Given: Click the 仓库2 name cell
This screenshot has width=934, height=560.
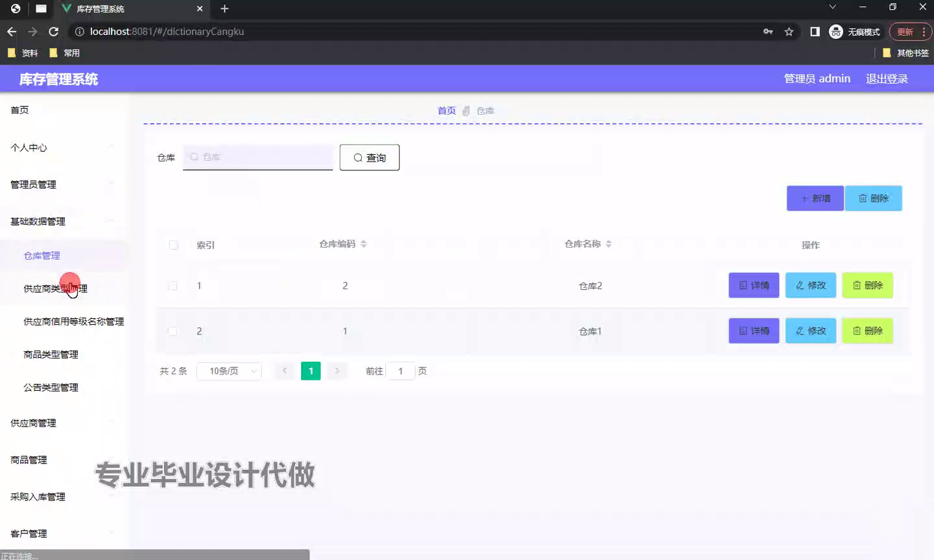Looking at the screenshot, I should (590, 286).
